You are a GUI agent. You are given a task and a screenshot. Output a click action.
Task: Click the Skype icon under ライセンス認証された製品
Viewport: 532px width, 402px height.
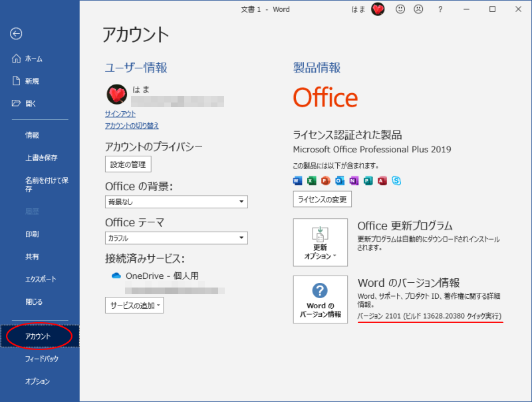[396, 180]
